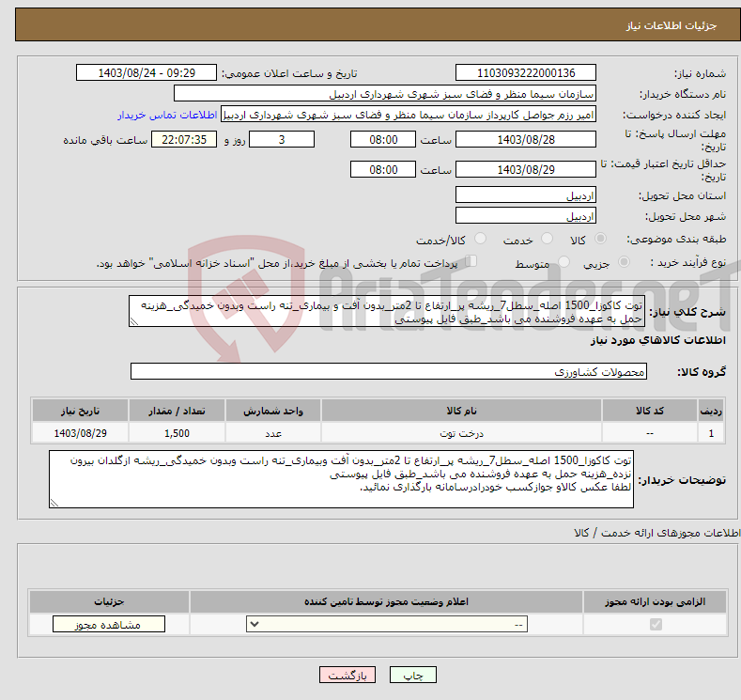Click the request creator name field
Image resolution: width=741 pixels, height=700 pixels.
(x=409, y=115)
